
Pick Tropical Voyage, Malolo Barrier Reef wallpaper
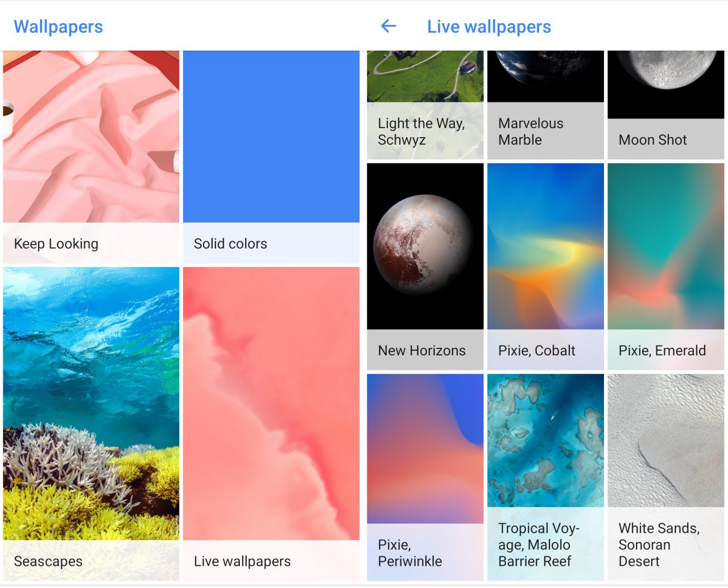click(545, 478)
